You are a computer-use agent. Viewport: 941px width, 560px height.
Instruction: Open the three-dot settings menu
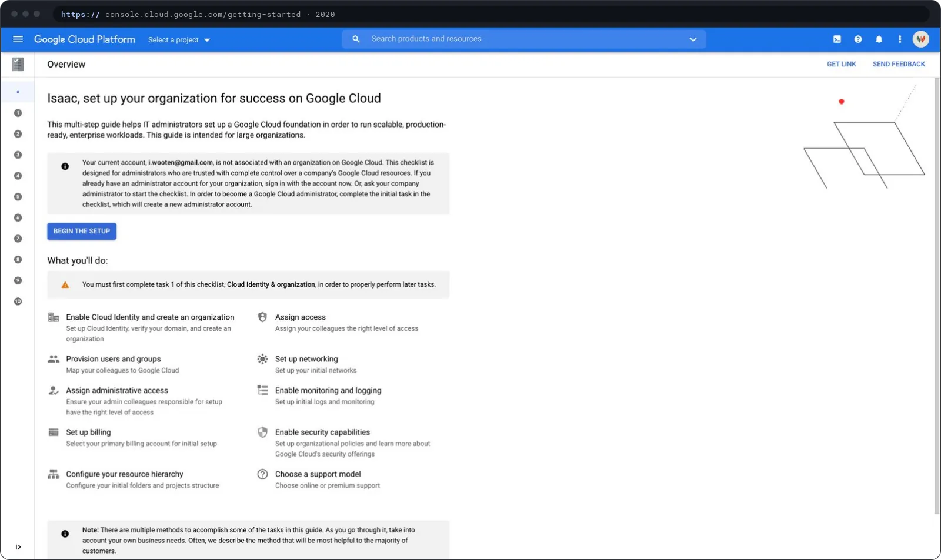pyautogui.click(x=899, y=39)
